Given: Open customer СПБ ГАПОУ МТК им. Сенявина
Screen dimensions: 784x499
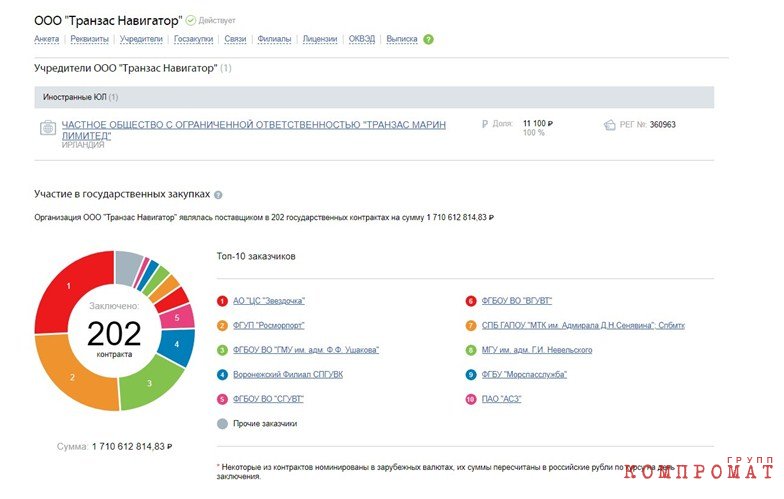Looking at the screenshot, I should click(583, 326).
